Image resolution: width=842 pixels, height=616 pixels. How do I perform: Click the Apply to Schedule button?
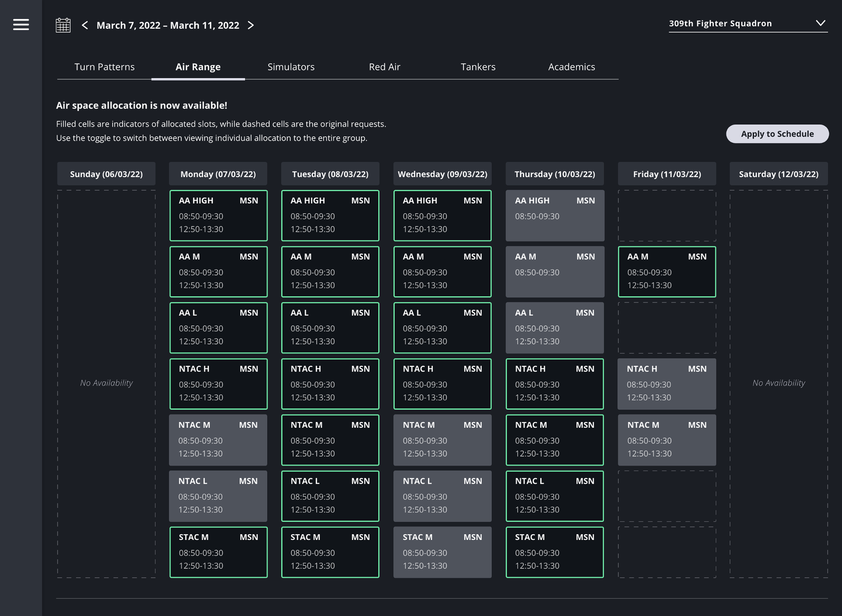[x=777, y=134]
